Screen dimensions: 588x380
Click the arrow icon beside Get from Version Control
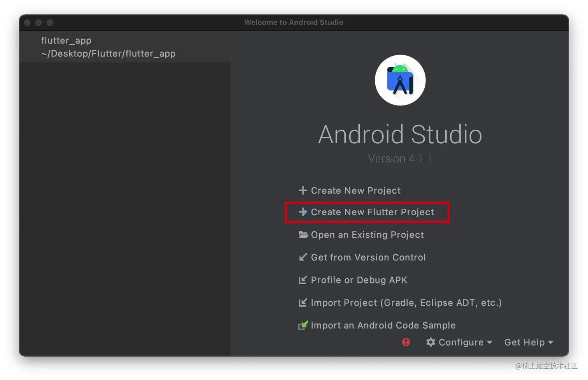[303, 257]
